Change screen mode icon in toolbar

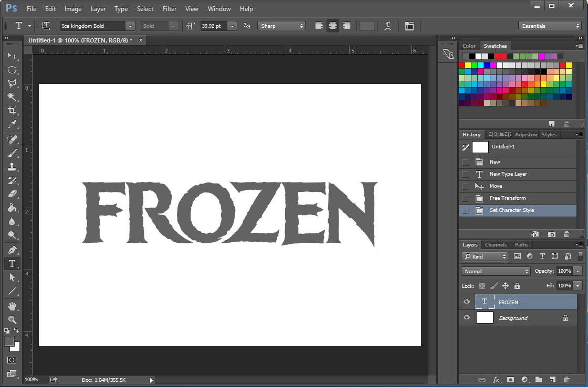click(12, 373)
